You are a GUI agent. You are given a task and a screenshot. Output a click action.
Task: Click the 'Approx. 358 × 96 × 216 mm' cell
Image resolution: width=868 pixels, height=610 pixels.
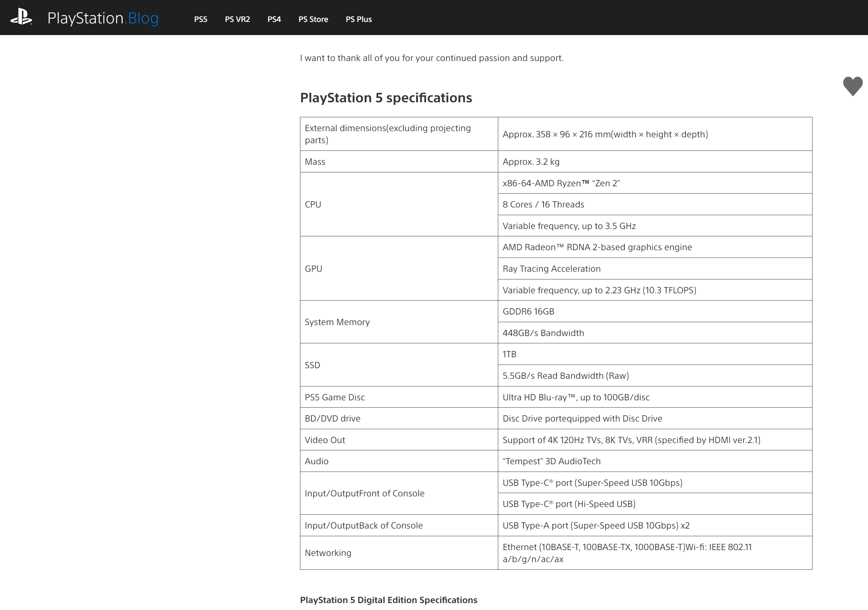pyautogui.click(x=655, y=134)
